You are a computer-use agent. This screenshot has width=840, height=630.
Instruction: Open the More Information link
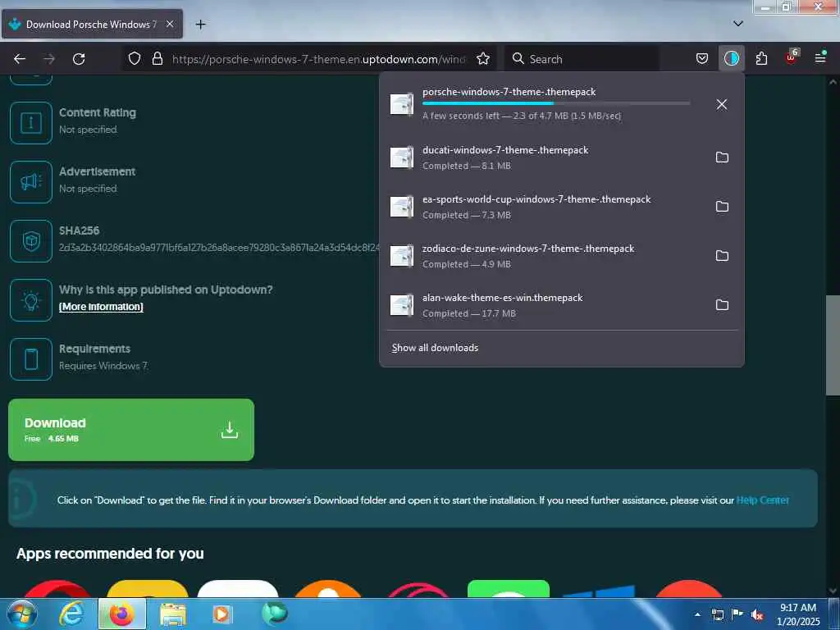tap(101, 307)
